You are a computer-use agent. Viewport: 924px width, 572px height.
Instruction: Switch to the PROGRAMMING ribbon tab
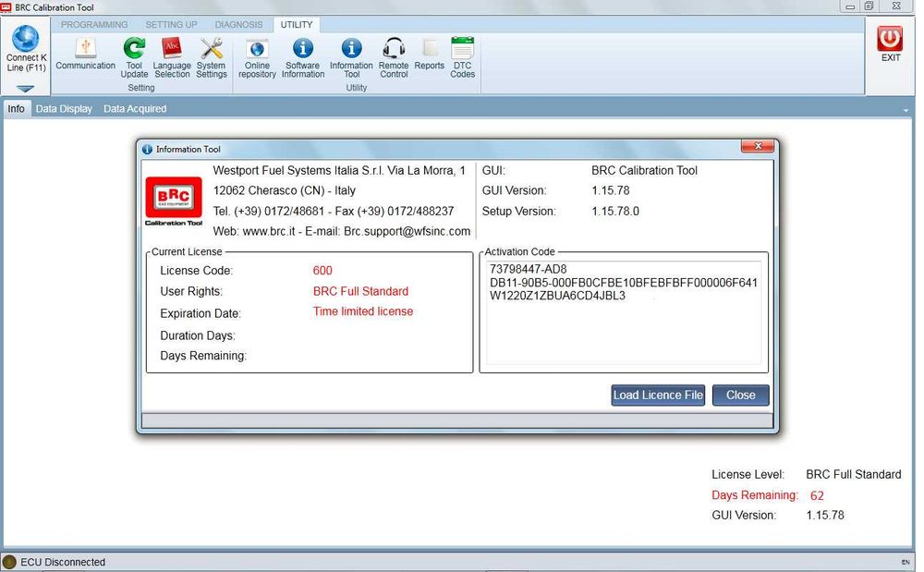(x=94, y=25)
